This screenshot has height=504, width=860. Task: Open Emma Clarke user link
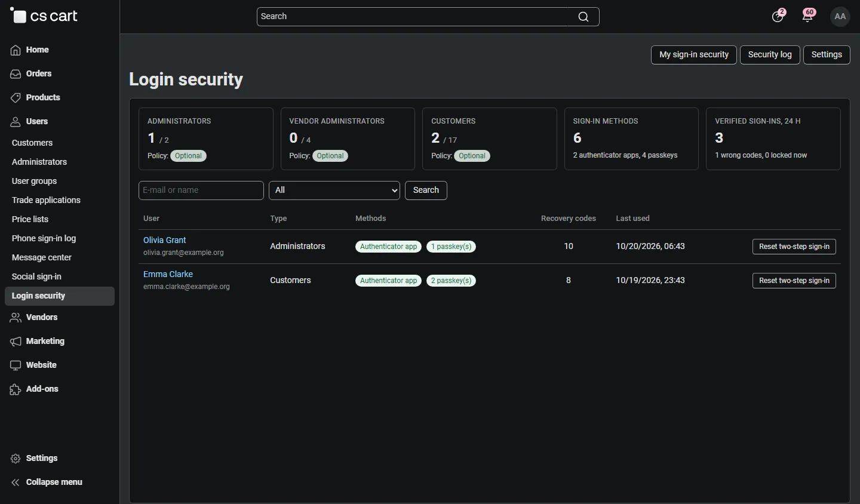coord(168,274)
